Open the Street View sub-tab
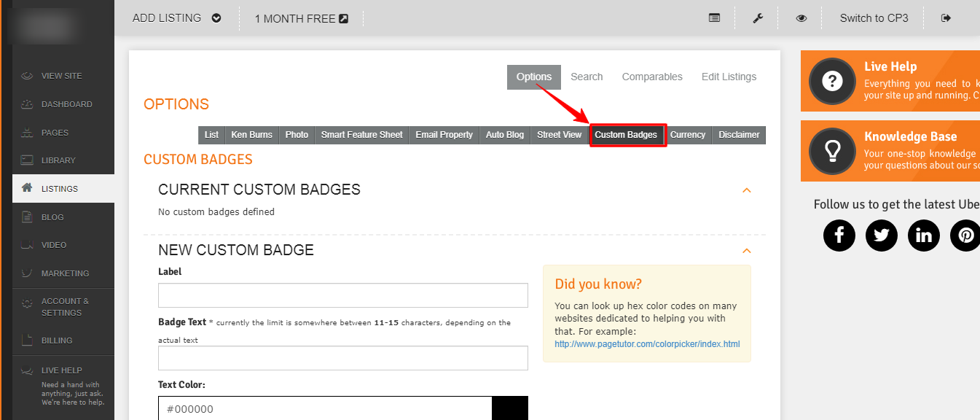 point(560,135)
